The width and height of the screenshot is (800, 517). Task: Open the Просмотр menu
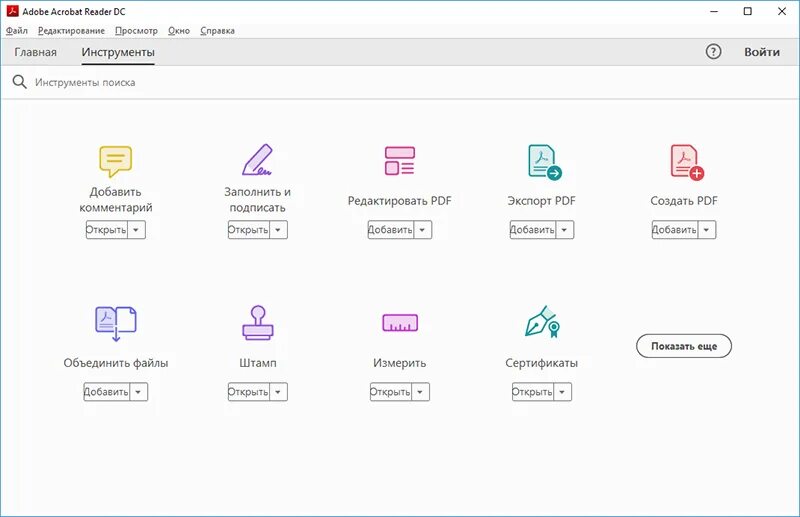point(136,31)
